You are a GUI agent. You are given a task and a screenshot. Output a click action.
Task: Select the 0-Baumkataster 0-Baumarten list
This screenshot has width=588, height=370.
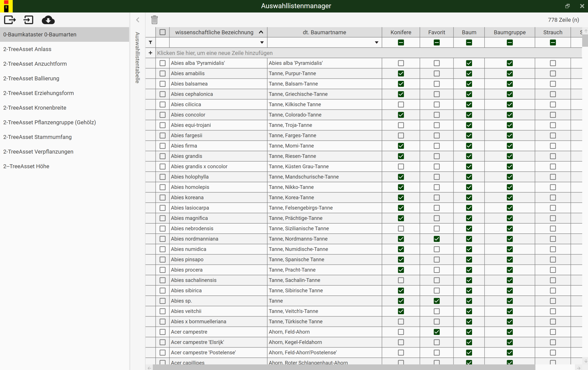[65, 34]
